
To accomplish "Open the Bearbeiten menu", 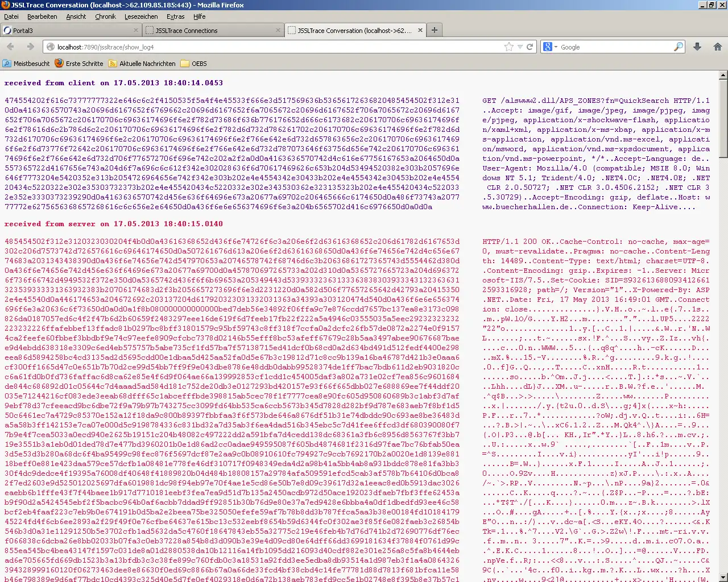I will click(42, 16).
